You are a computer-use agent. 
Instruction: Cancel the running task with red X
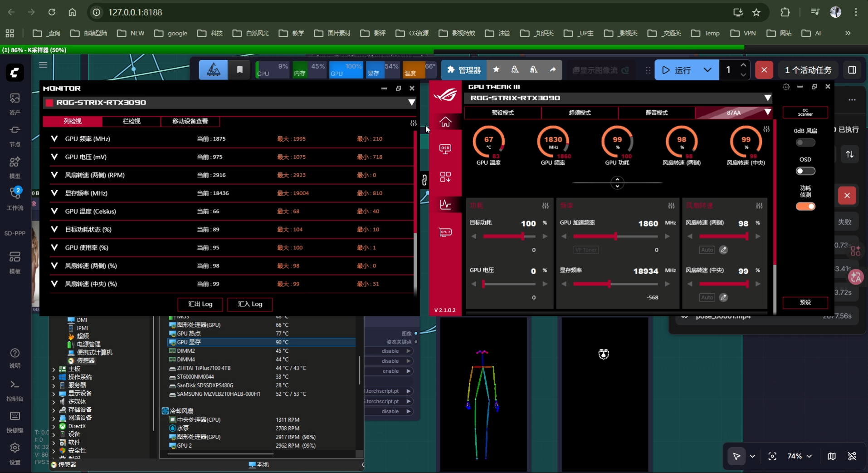coord(764,70)
